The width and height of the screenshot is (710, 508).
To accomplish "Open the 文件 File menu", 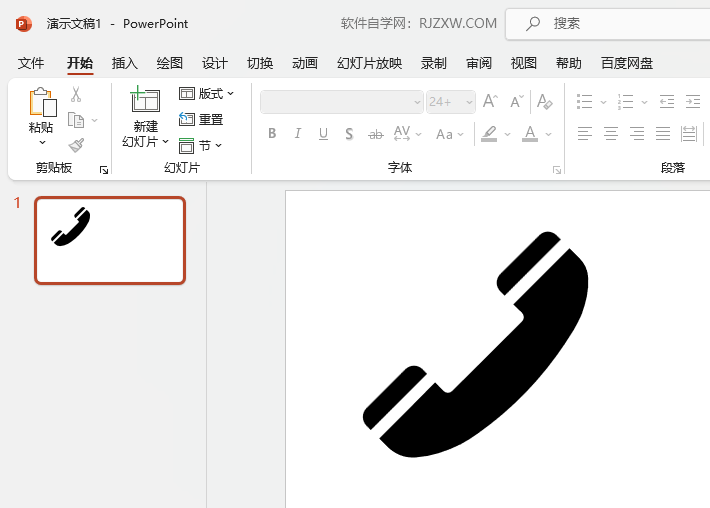I will click(x=31, y=63).
